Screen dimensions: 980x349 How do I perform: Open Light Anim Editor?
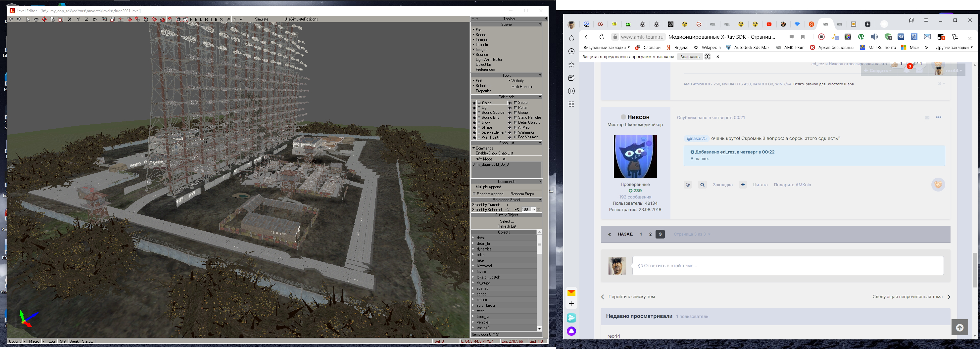point(489,59)
